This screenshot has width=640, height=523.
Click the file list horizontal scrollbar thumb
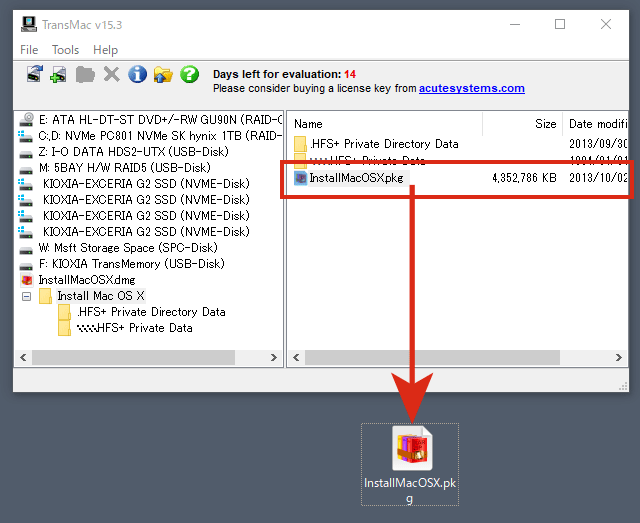click(432, 358)
